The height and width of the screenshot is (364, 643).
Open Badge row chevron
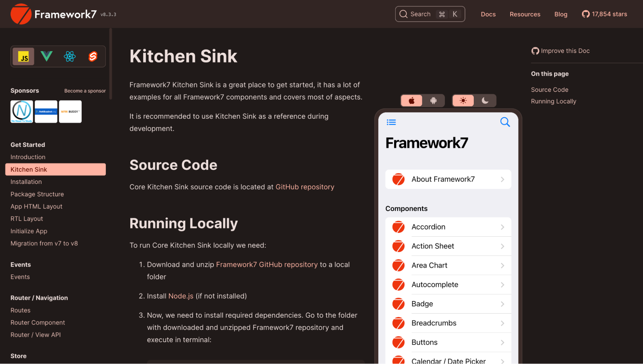pos(502,304)
